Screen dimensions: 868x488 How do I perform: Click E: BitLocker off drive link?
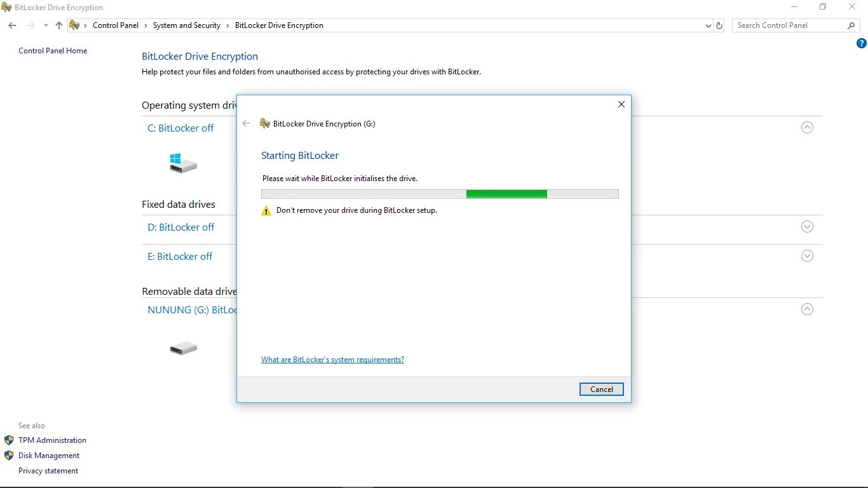pos(180,256)
